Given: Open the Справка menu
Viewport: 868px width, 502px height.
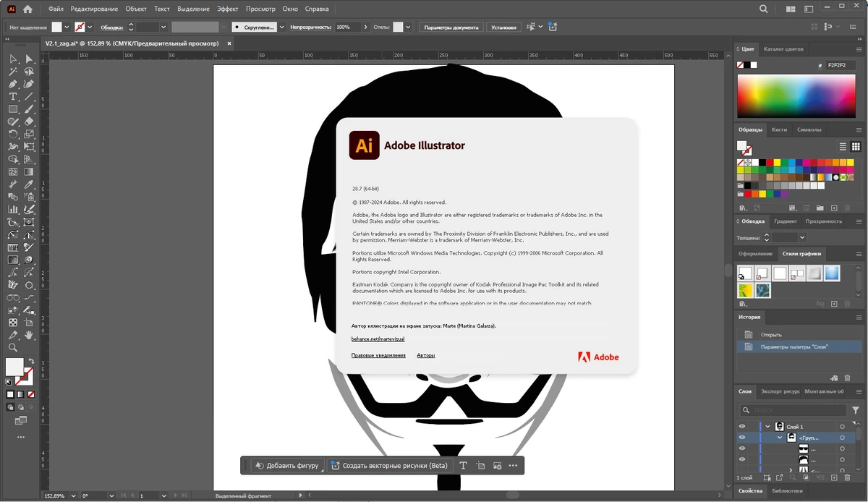Looking at the screenshot, I should (x=316, y=9).
